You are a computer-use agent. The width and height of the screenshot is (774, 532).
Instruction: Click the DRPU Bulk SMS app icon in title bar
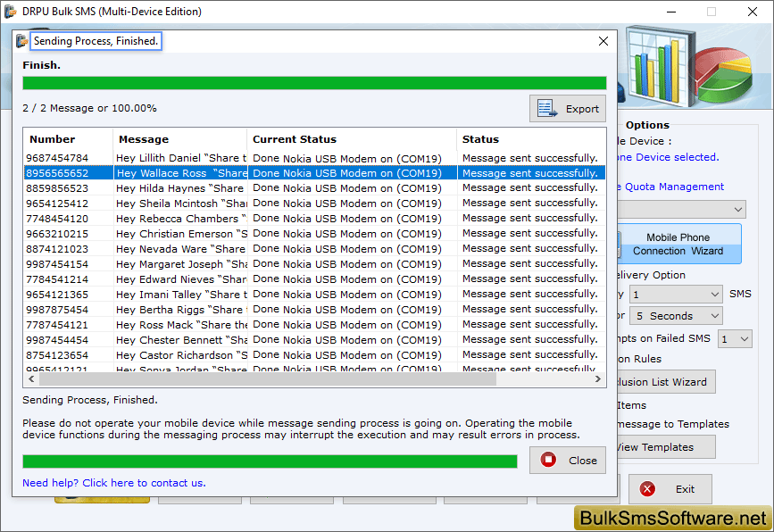(11, 12)
